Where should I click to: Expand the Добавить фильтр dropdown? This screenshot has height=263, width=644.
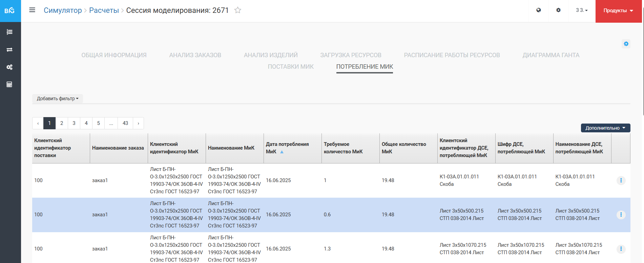58,98
